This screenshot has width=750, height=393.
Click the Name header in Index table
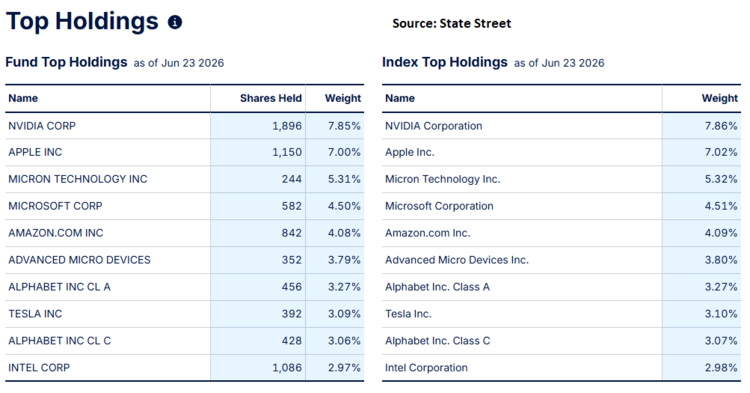pyautogui.click(x=400, y=98)
